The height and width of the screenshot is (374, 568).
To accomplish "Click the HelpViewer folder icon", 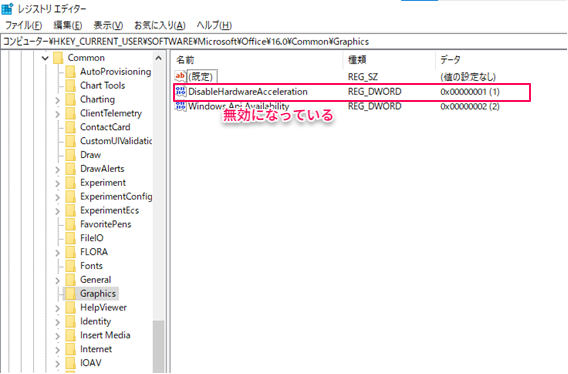I will 71,307.
